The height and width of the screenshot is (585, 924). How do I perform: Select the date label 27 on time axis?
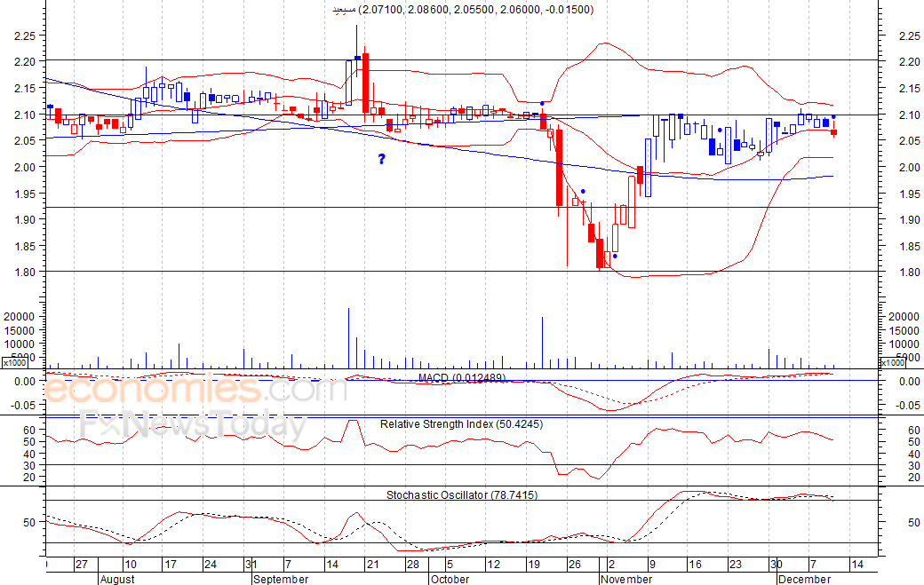[x=82, y=565]
